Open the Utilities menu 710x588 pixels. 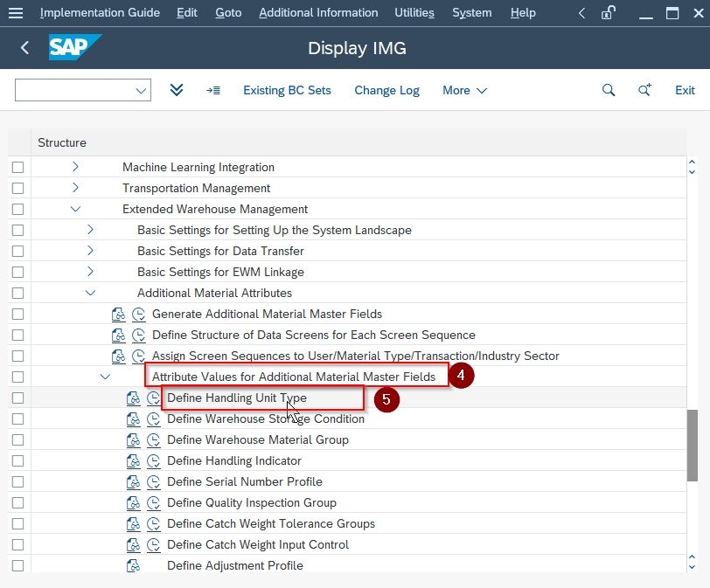[x=414, y=12]
